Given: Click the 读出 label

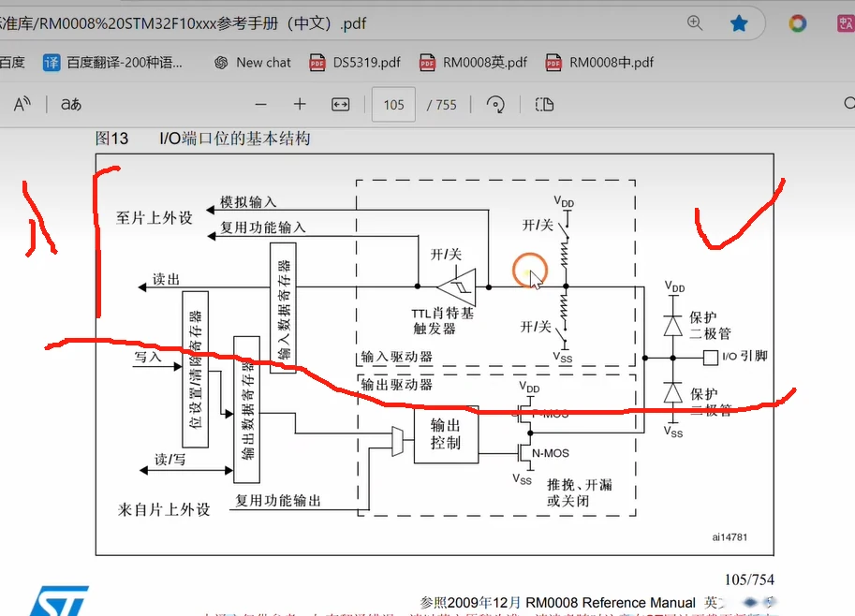Looking at the screenshot, I should tap(166, 279).
